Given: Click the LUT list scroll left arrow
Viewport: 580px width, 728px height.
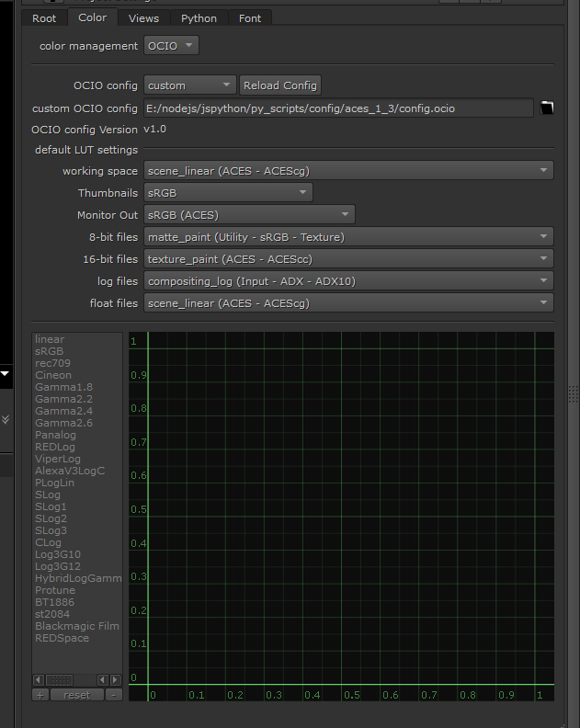Looking at the screenshot, I should click(39, 680).
